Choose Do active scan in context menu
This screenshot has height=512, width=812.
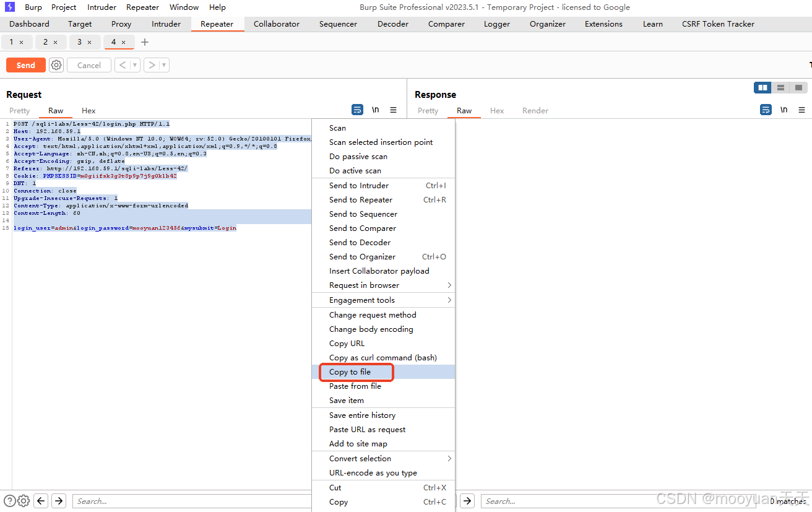383,171
